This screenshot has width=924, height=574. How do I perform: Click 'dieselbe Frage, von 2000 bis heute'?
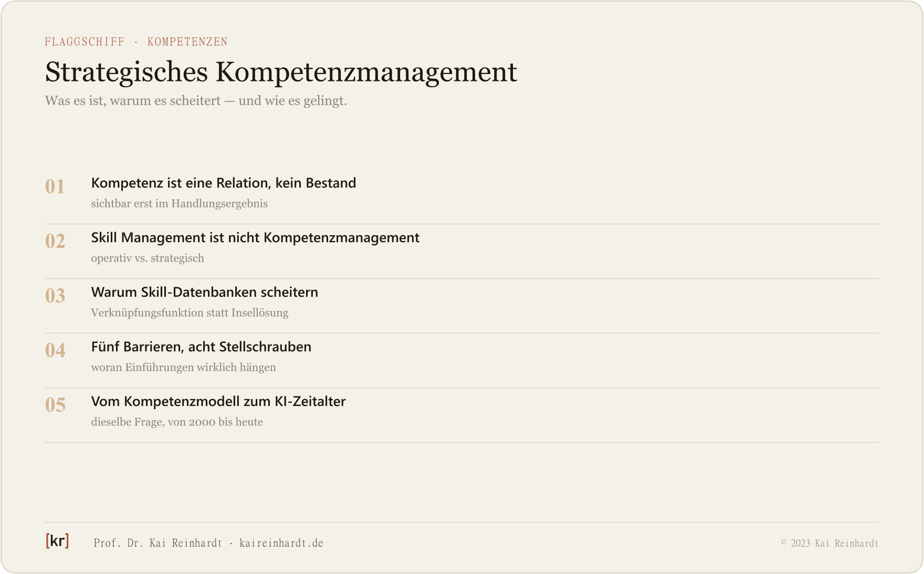point(177,422)
